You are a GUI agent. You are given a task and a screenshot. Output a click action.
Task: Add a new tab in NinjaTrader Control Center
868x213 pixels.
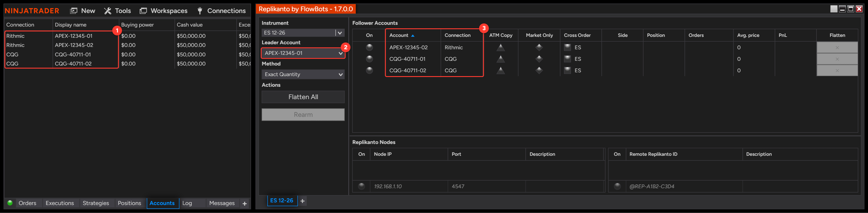click(245, 204)
